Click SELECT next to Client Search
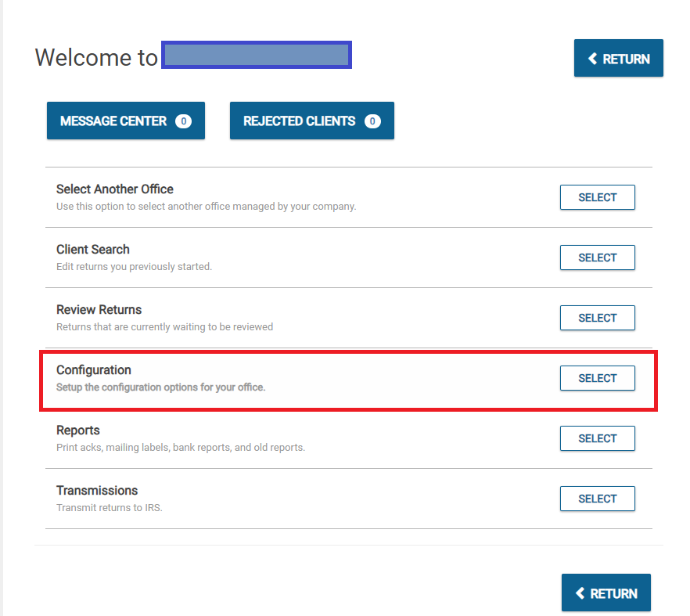The width and height of the screenshot is (690, 616). coord(597,258)
